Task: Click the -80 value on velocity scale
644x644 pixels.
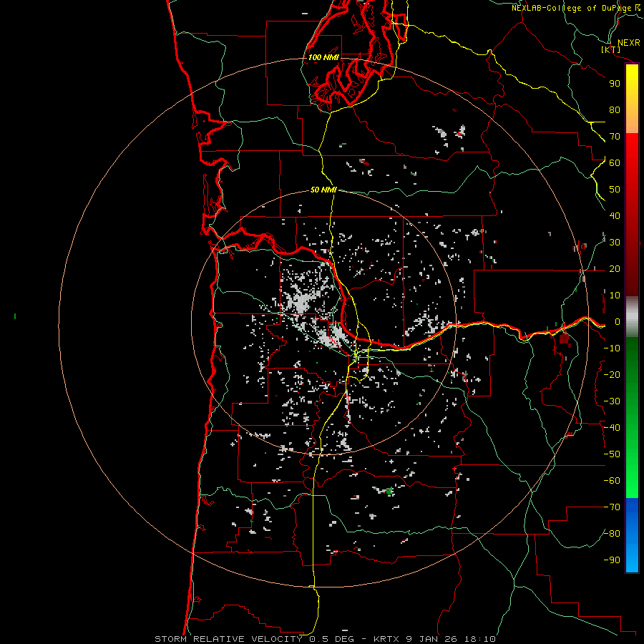Action: tap(612, 534)
